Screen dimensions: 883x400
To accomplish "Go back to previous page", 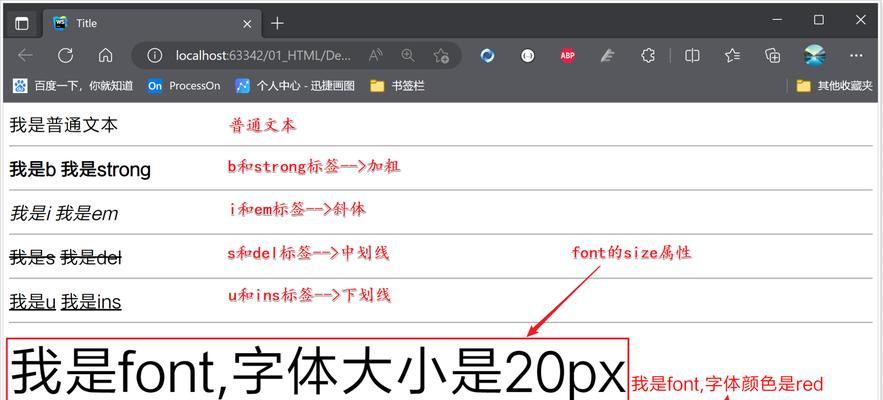I will click(25, 55).
